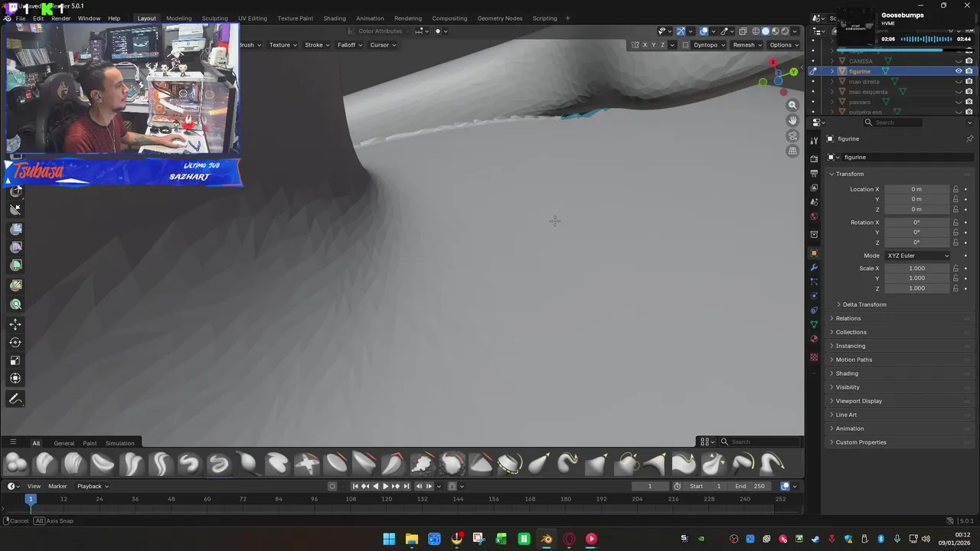This screenshot has height=551, width=980.
Task: Toggle Y axis symmetry
Action: pyautogui.click(x=653, y=45)
